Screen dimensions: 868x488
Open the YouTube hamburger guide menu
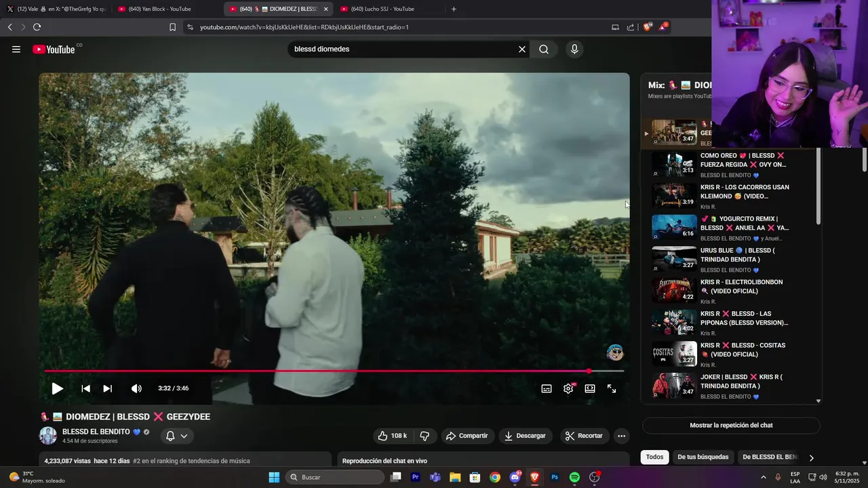point(16,49)
